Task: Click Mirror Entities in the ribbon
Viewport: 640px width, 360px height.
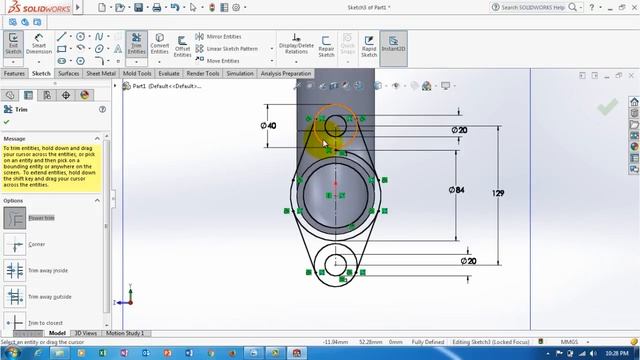Action: point(218,37)
